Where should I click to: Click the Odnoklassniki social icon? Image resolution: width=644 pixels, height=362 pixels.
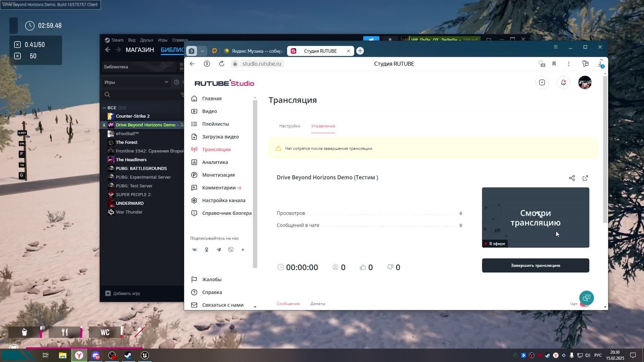207,250
